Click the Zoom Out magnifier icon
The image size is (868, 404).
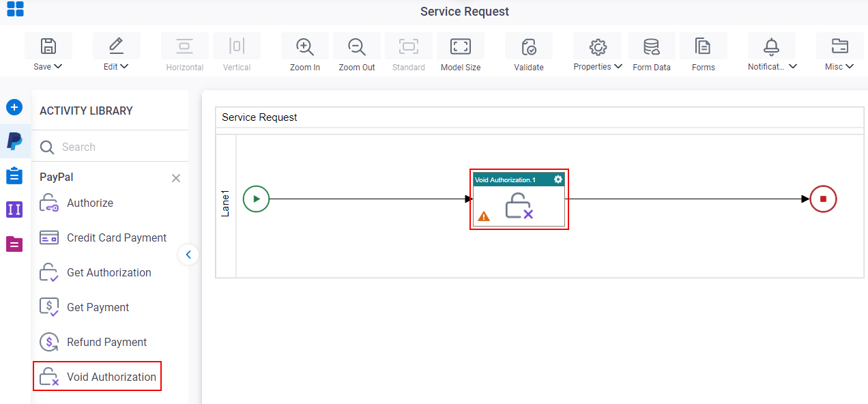tap(357, 46)
